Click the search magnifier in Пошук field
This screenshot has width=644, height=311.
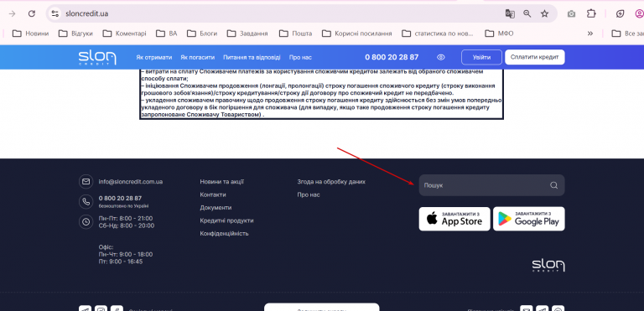[x=553, y=185]
